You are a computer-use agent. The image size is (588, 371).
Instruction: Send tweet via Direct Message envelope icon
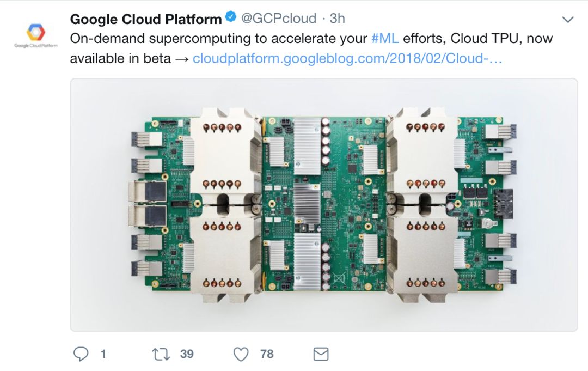coord(321,355)
